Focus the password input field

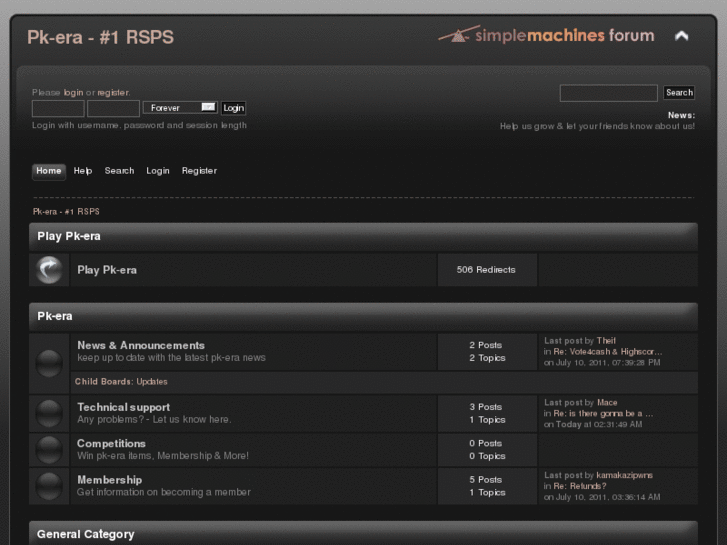point(113,109)
